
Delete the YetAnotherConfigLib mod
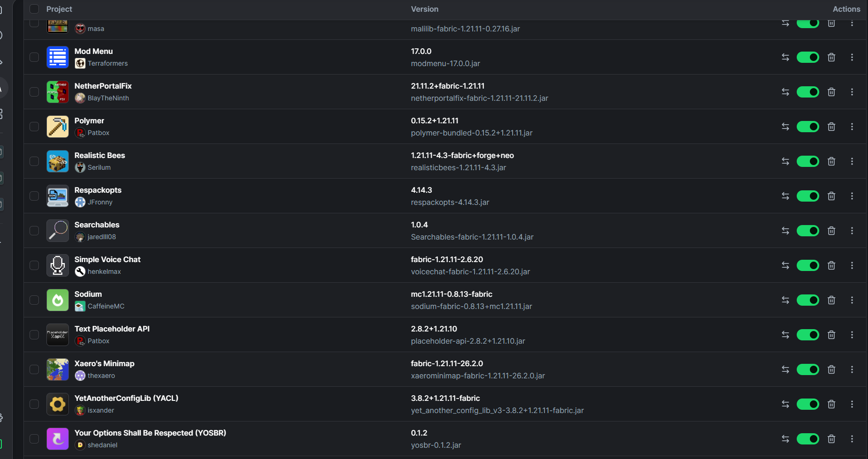(x=831, y=404)
